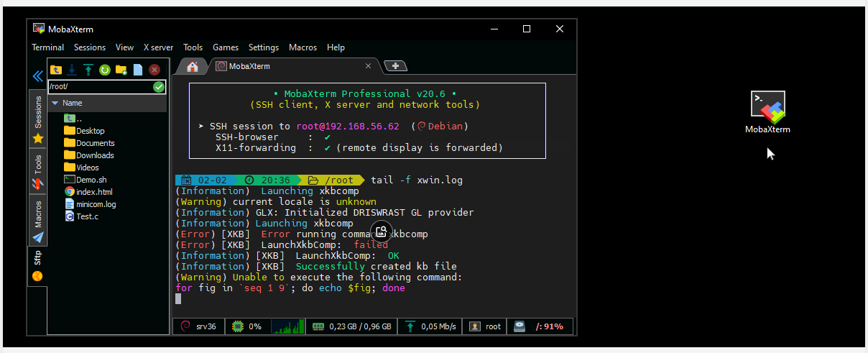Open the Macros menu
The height and width of the screenshot is (353, 868).
click(x=303, y=47)
